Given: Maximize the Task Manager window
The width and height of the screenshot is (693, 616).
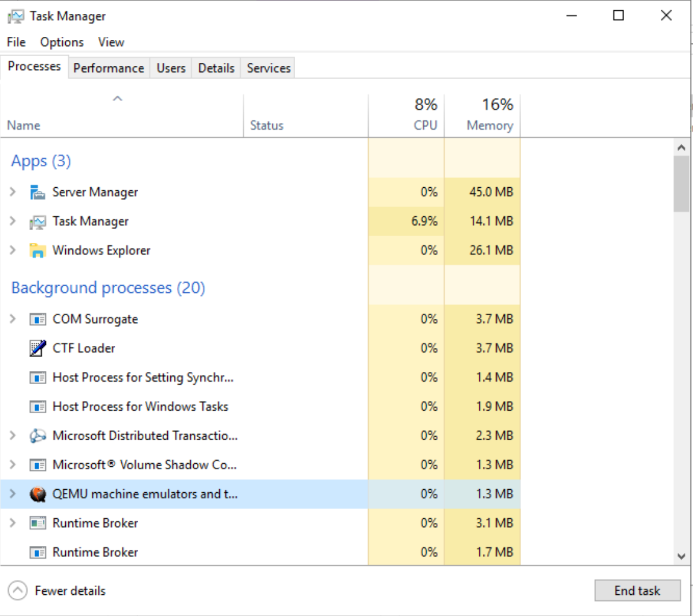Looking at the screenshot, I should (619, 16).
